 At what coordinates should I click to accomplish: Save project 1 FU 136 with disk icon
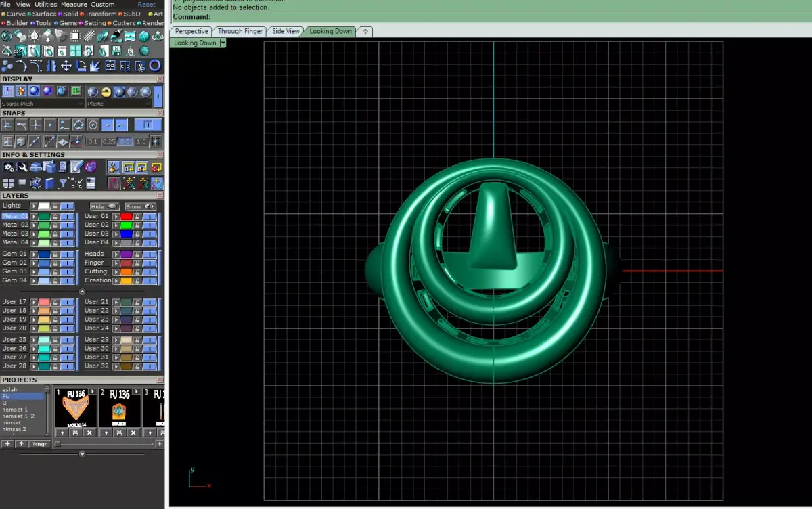click(x=76, y=433)
